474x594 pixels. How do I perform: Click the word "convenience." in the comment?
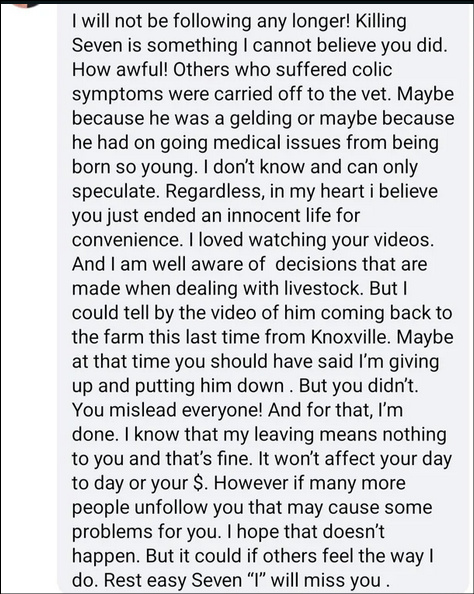pyautogui.click(x=127, y=240)
